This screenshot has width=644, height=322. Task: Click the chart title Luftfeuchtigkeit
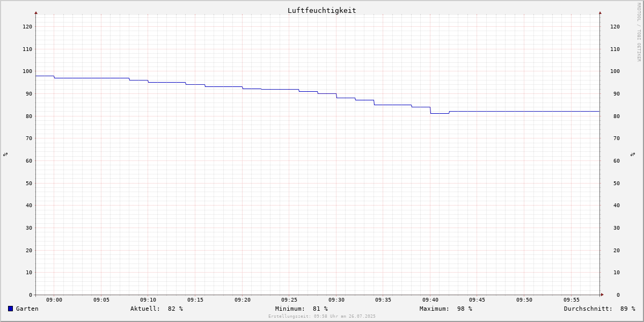[x=321, y=10]
